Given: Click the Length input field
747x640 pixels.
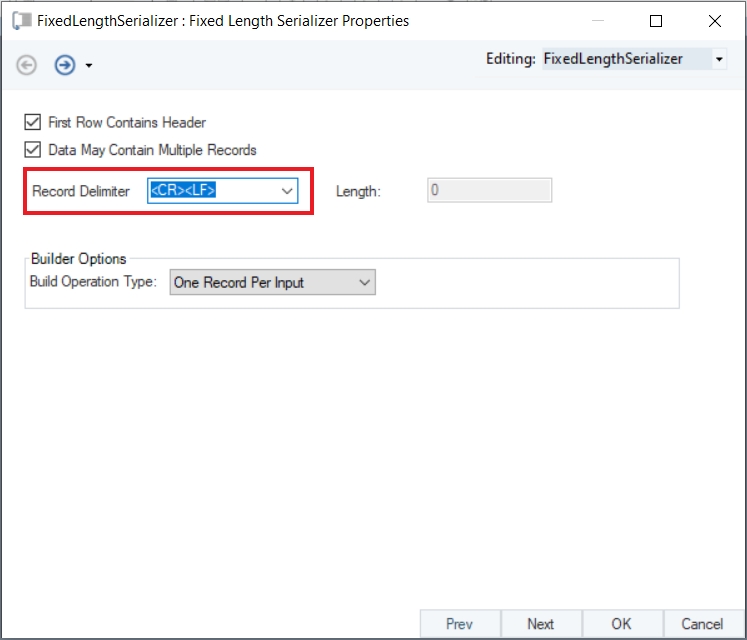Looking at the screenshot, I should pyautogui.click(x=489, y=191).
